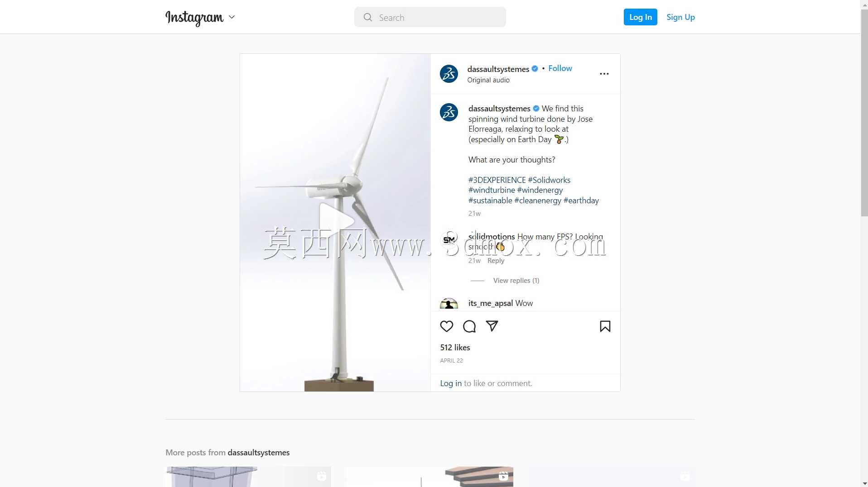
Task: Click the solidmotions comment 21w timestamp
Action: click(474, 261)
